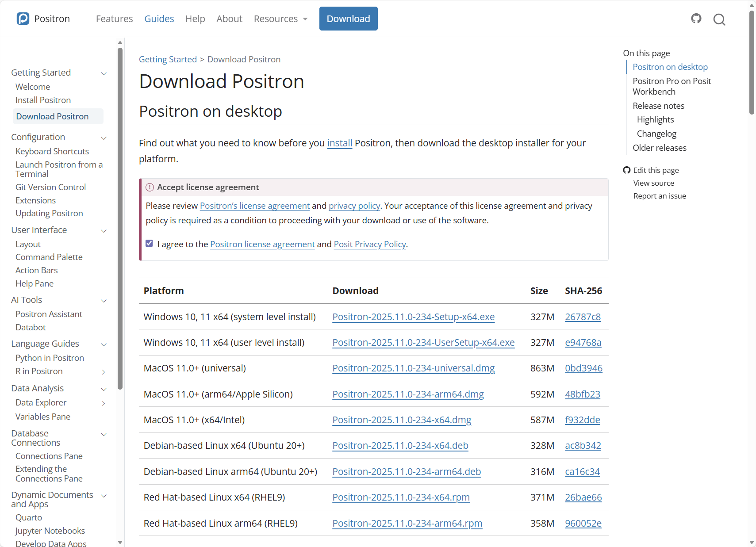Jump to Positron on desktop section
The height and width of the screenshot is (547, 756).
click(x=670, y=67)
